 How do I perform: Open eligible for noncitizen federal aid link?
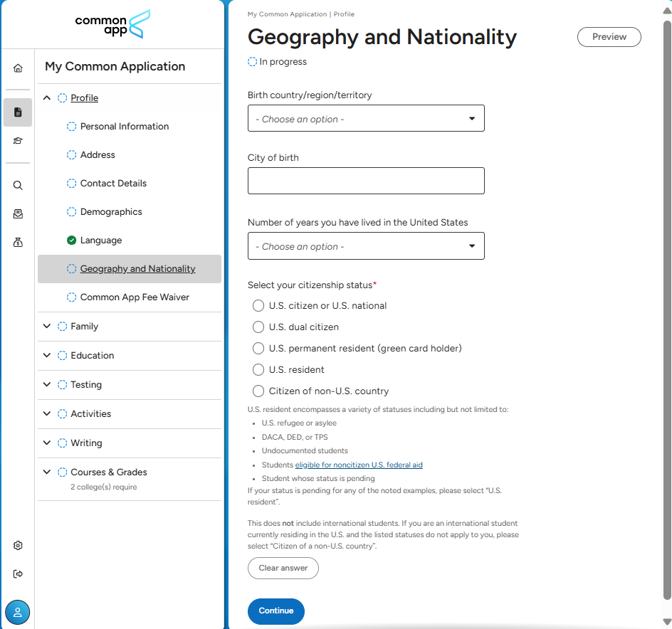pyautogui.click(x=359, y=465)
